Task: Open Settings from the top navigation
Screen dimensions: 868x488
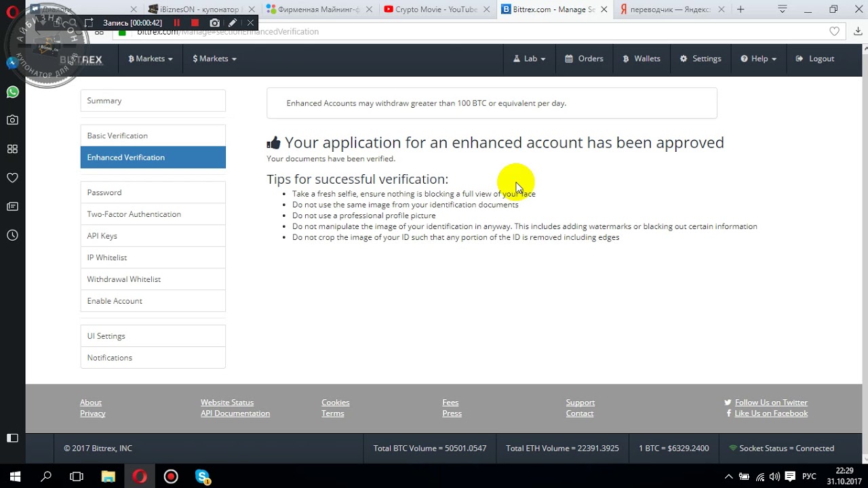Action: pos(701,59)
